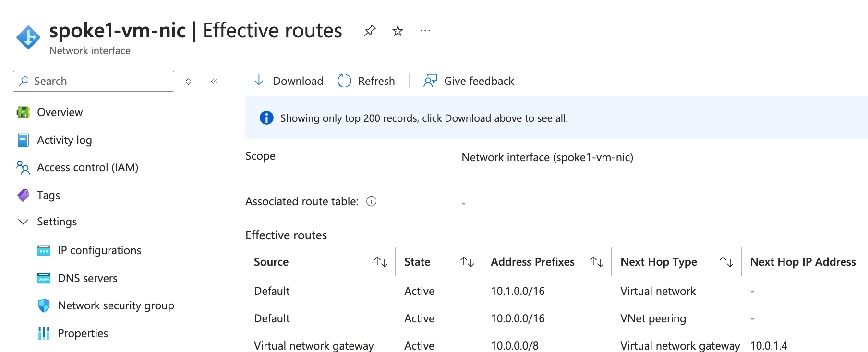The width and height of the screenshot is (868, 352).
Task: Open the Tags section
Action: [48, 195]
